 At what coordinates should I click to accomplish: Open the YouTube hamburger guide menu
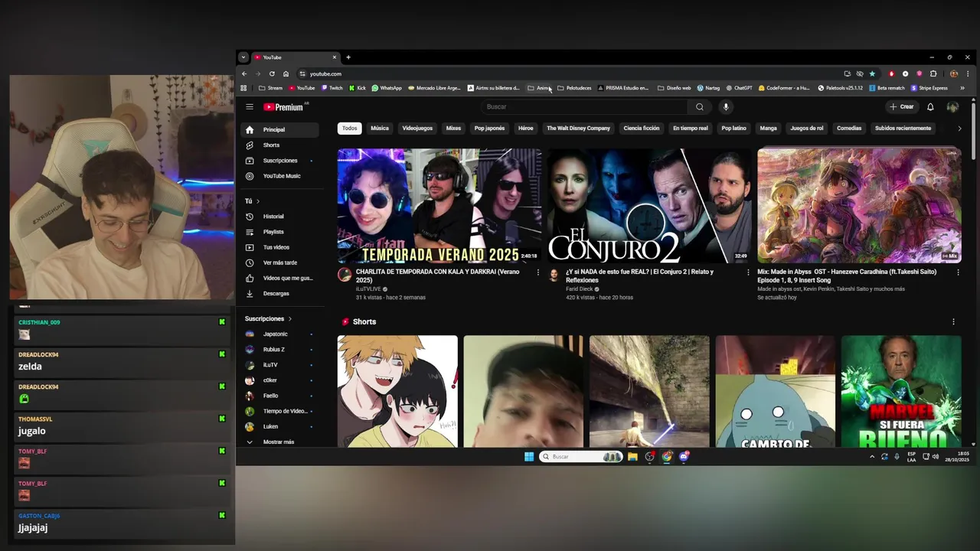coord(250,107)
